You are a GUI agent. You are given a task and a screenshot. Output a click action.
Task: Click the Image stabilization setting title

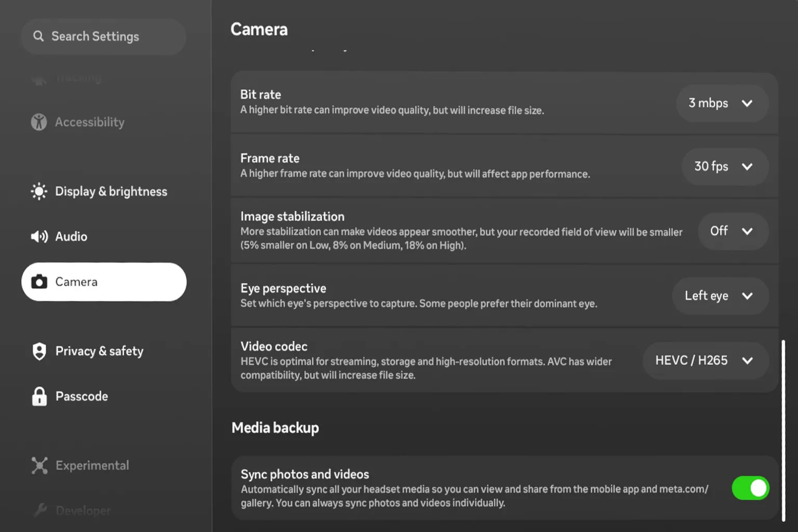(292, 216)
